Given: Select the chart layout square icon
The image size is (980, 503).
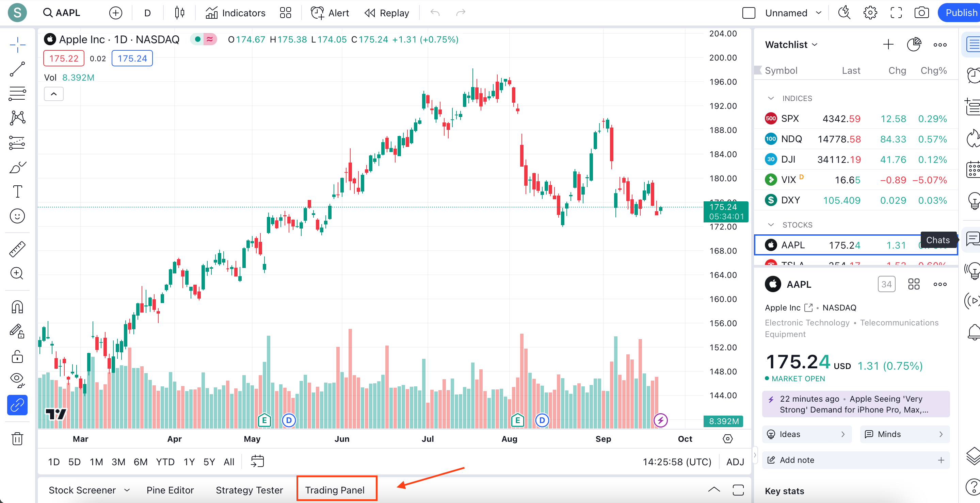Looking at the screenshot, I should click(748, 13).
